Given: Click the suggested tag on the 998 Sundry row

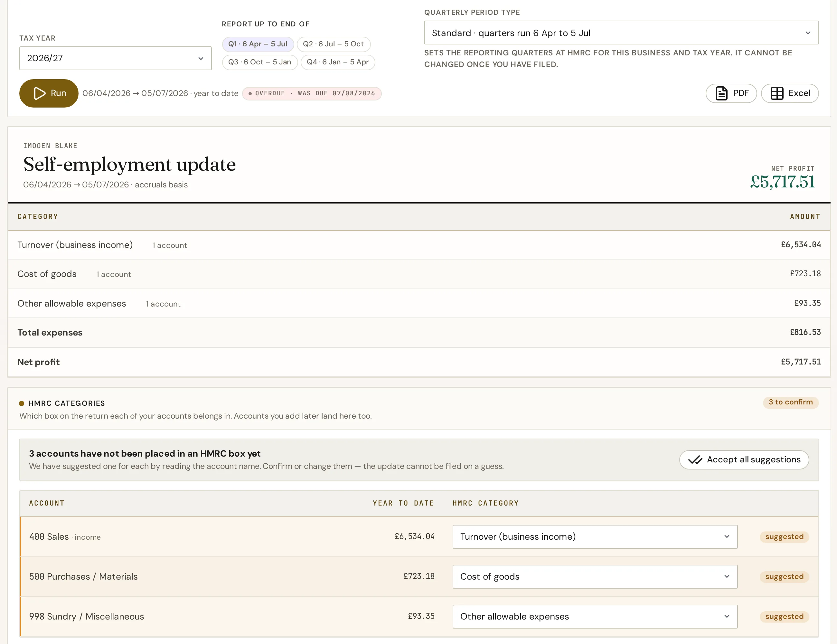Looking at the screenshot, I should pyautogui.click(x=784, y=616).
